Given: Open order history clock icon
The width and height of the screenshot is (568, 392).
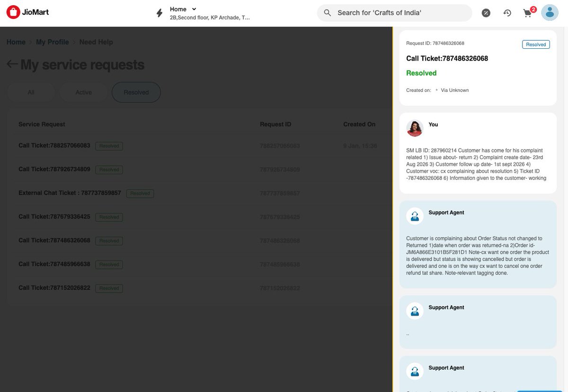Looking at the screenshot, I should point(507,13).
